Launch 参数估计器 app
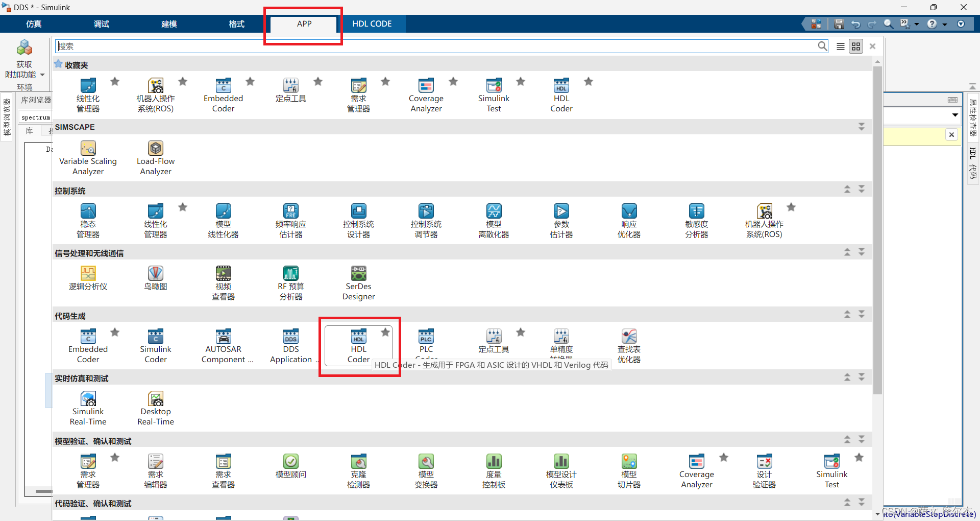The width and height of the screenshot is (980, 521). point(561,221)
